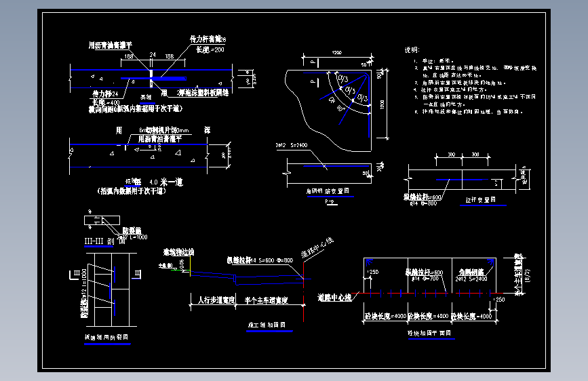
Task: Select the 半个主车道宽度 dimension label under the road section
Action: (267, 300)
